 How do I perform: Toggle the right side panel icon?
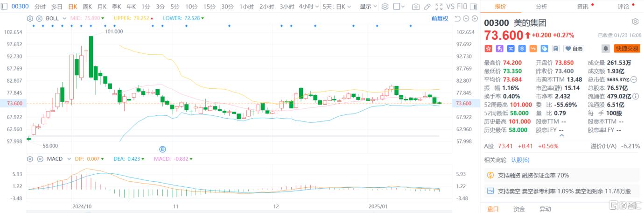point(473,7)
